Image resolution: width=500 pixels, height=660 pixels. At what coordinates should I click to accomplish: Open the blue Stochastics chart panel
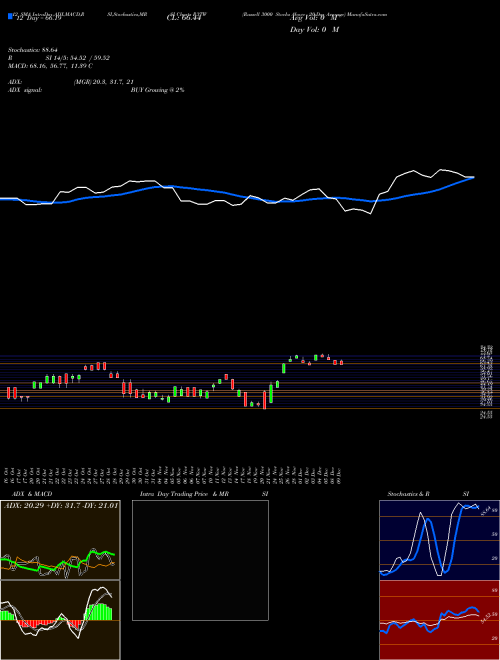coord(439,540)
